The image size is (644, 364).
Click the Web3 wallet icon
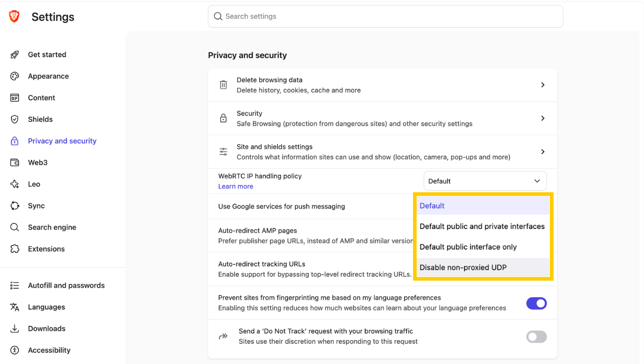(x=14, y=162)
